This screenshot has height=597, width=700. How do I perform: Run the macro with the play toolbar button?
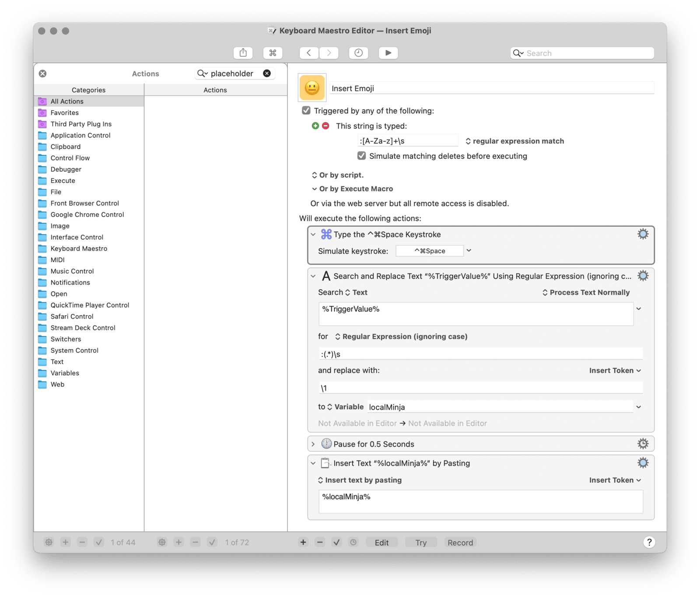[x=388, y=53]
